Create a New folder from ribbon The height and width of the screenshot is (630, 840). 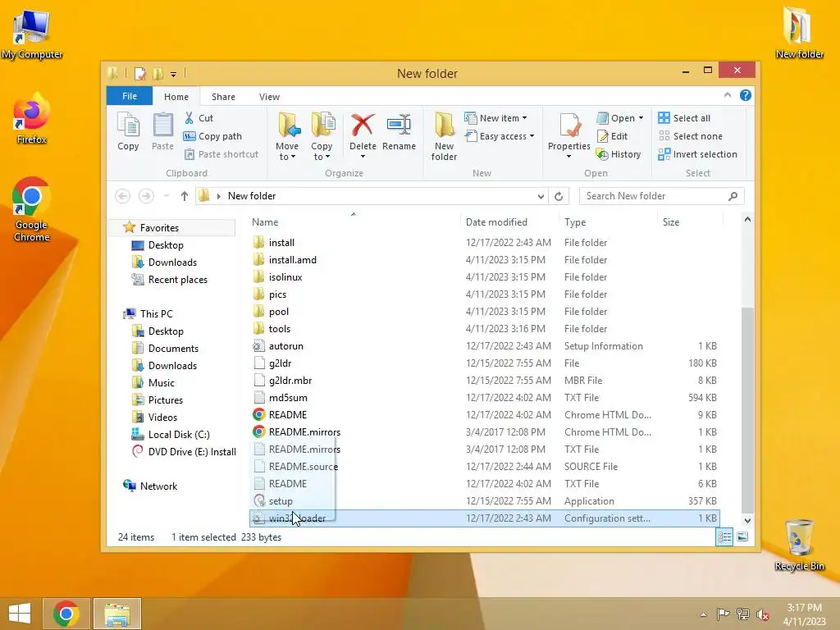coord(444,136)
